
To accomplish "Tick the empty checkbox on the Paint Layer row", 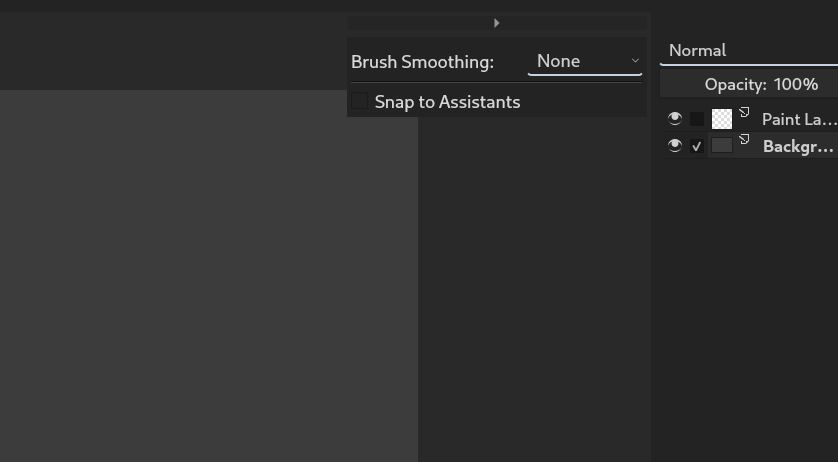I will click(x=697, y=119).
